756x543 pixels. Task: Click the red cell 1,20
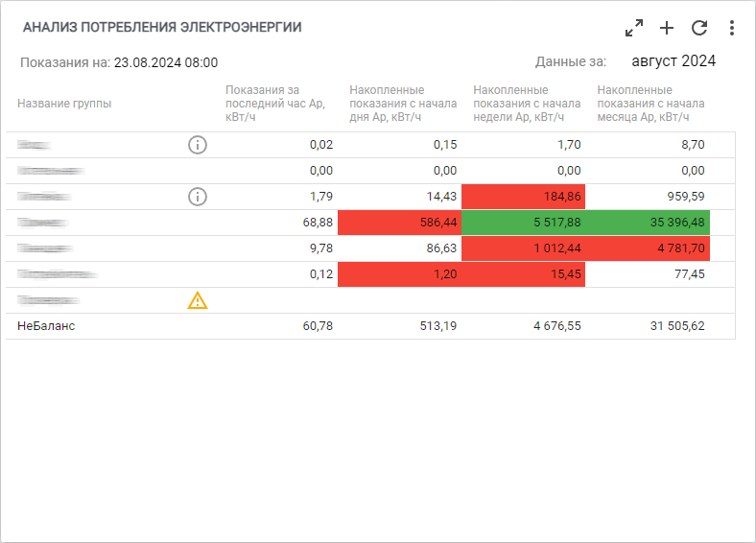tap(400, 274)
